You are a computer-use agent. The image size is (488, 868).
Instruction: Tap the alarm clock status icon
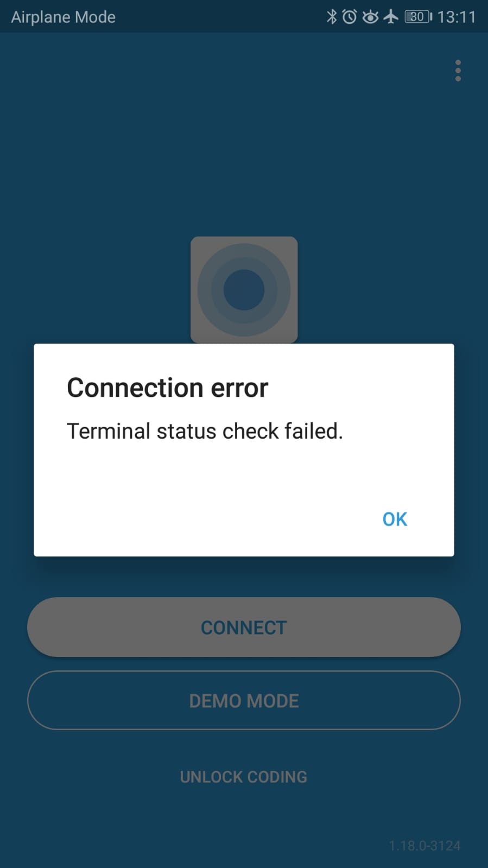[x=350, y=17]
